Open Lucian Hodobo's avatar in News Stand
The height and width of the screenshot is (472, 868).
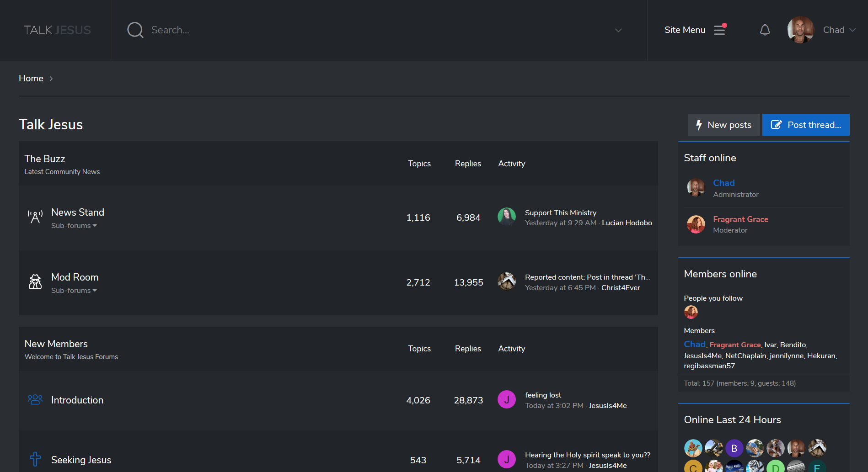point(507,217)
